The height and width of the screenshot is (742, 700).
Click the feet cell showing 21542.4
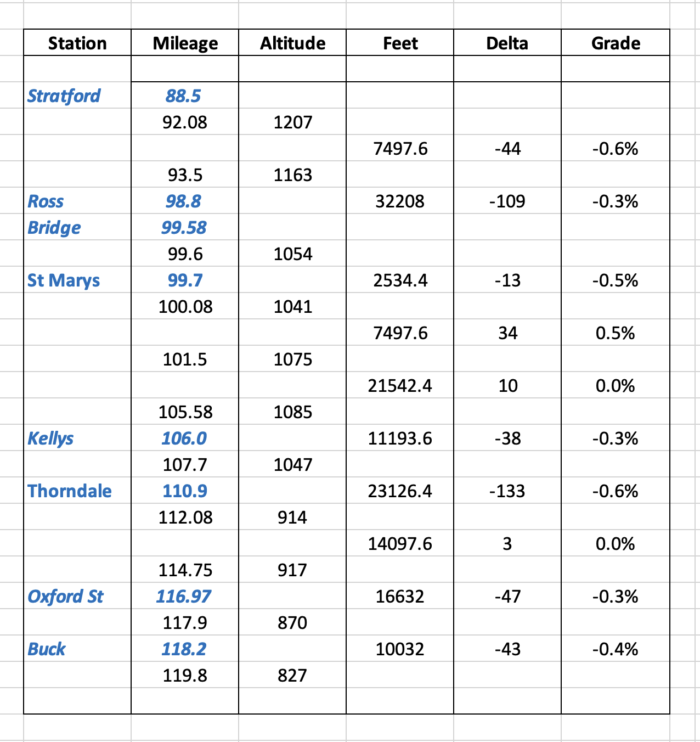[400, 385]
